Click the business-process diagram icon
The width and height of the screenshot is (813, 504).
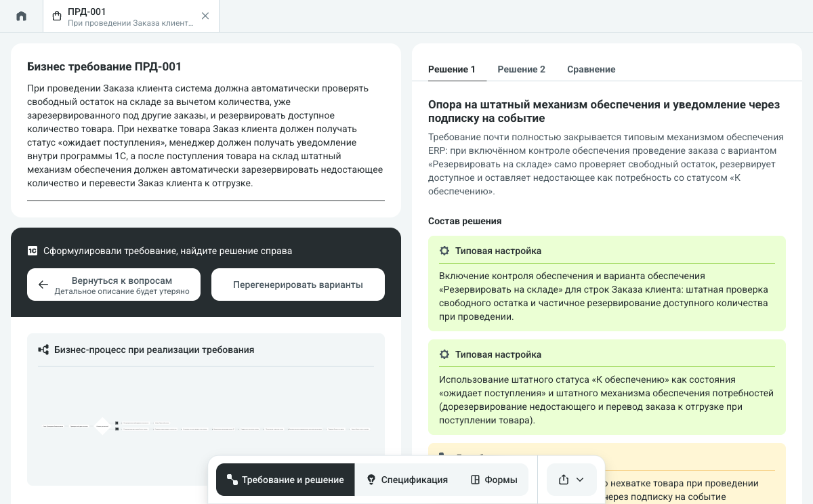click(43, 350)
